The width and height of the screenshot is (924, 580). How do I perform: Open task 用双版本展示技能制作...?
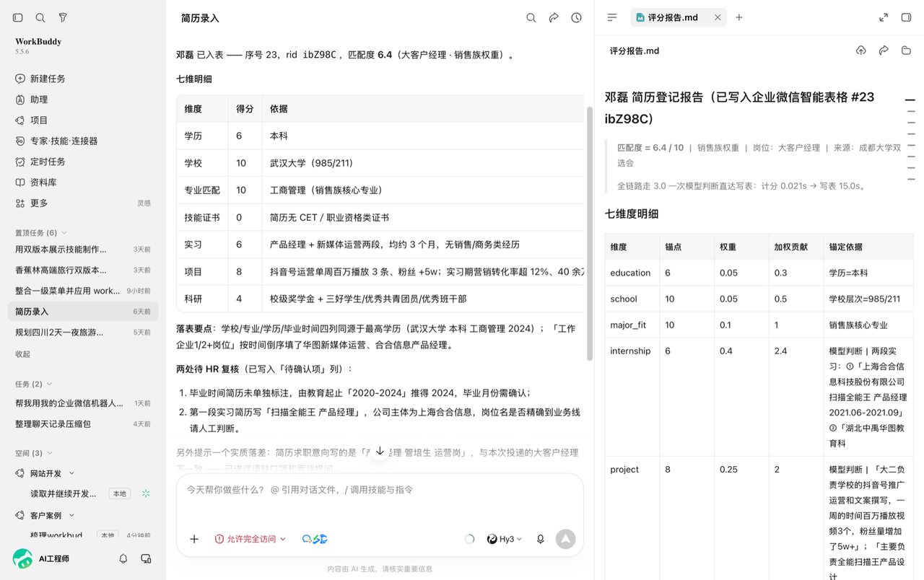coord(83,250)
